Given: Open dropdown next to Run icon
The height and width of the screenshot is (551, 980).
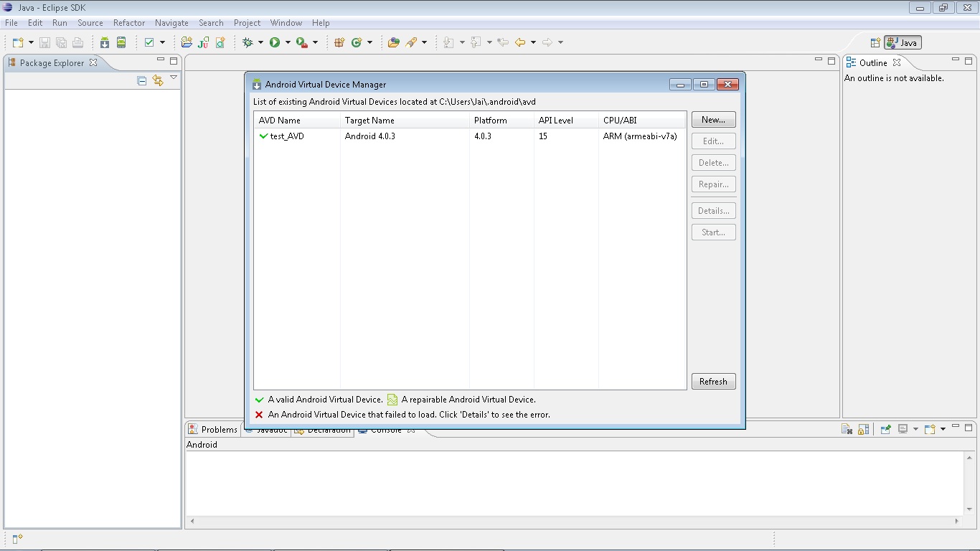Looking at the screenshot, I should 288,42.
